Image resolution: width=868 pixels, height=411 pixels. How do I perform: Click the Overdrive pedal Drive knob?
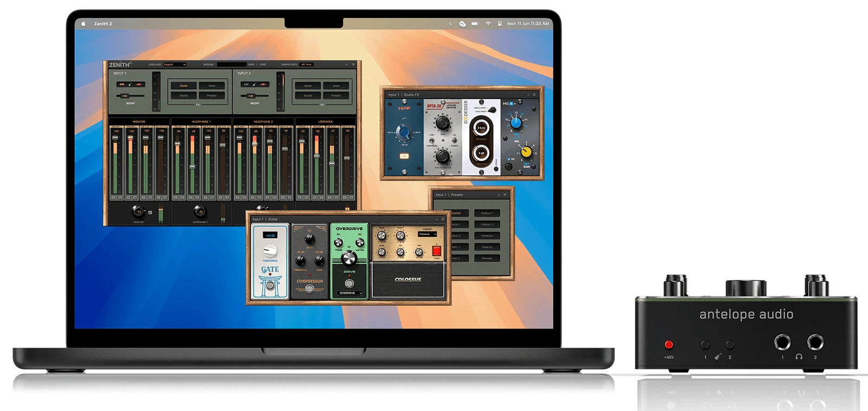349,259
